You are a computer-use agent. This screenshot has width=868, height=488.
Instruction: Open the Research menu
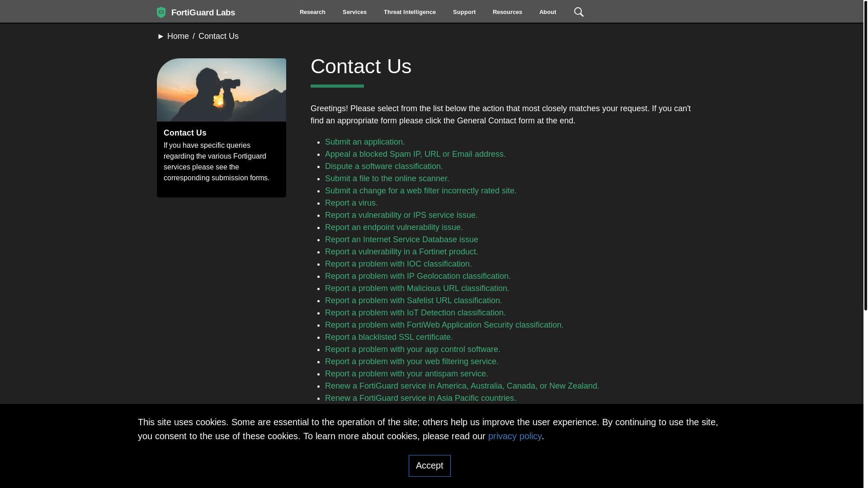coord(312,12)
